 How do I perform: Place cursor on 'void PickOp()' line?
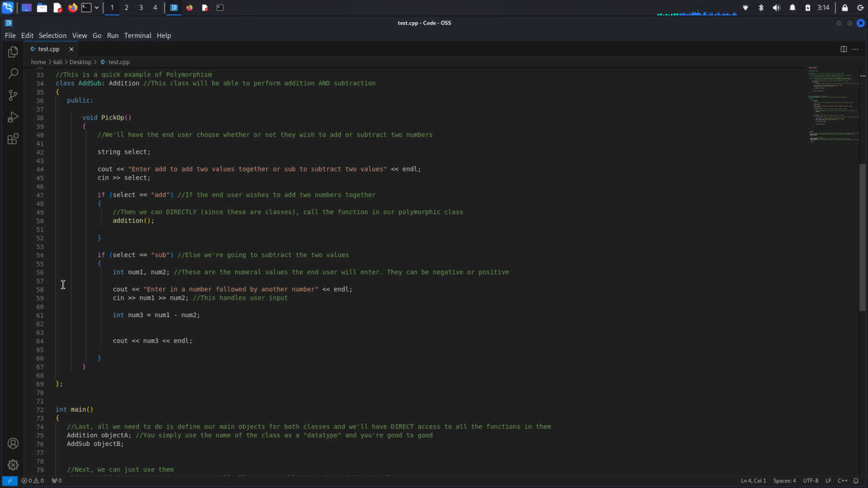[x=107, y=118]
